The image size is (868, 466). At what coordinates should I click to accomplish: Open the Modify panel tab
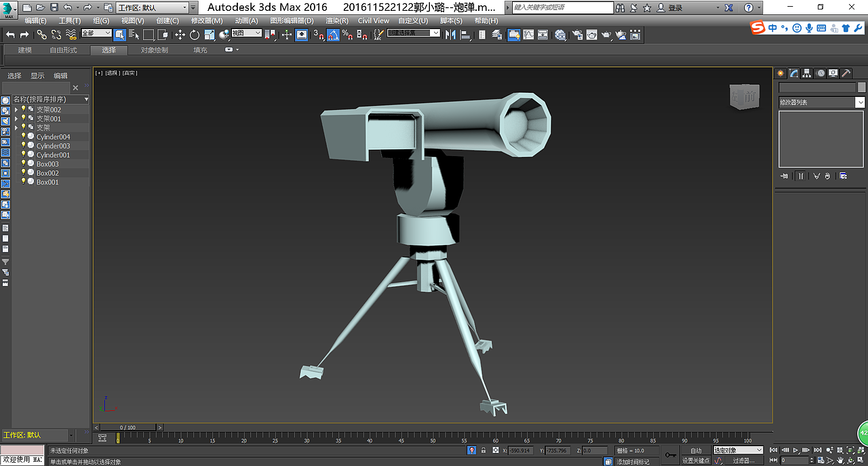794,73
